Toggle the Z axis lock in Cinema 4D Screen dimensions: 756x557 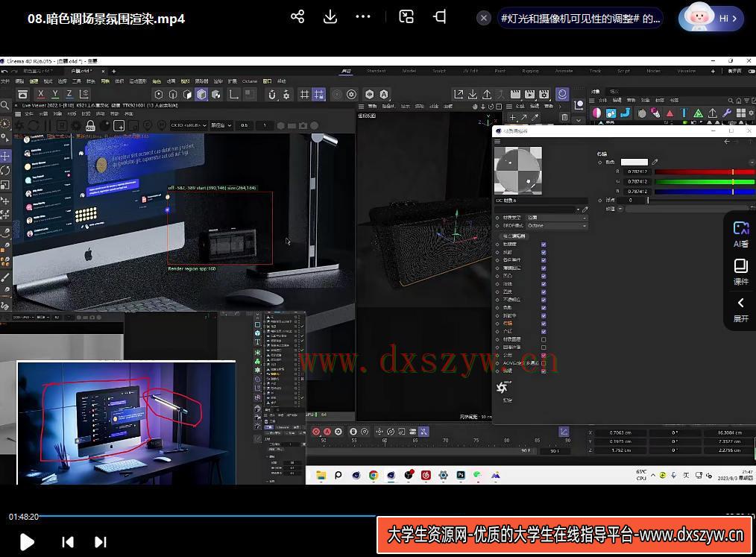(x=69, y=94)
